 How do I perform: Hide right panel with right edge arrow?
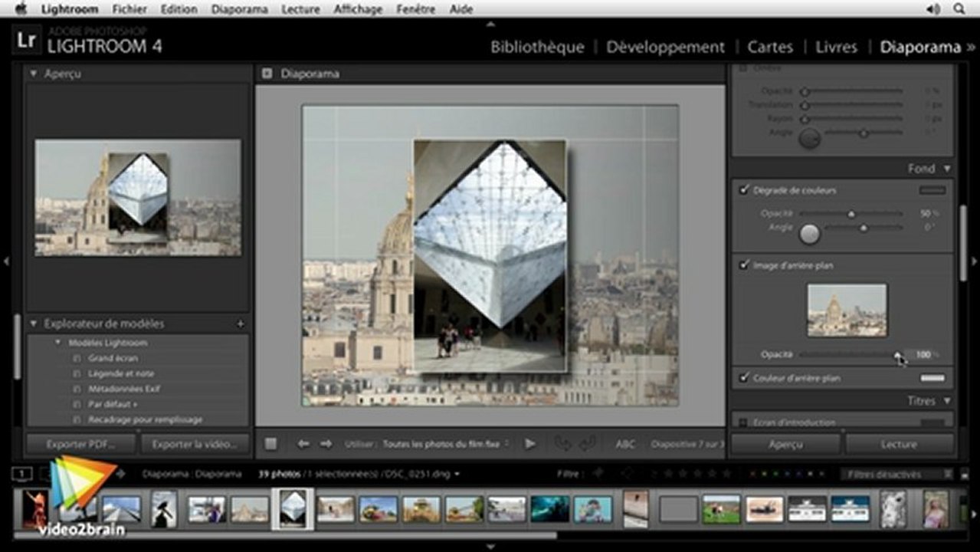975,261
